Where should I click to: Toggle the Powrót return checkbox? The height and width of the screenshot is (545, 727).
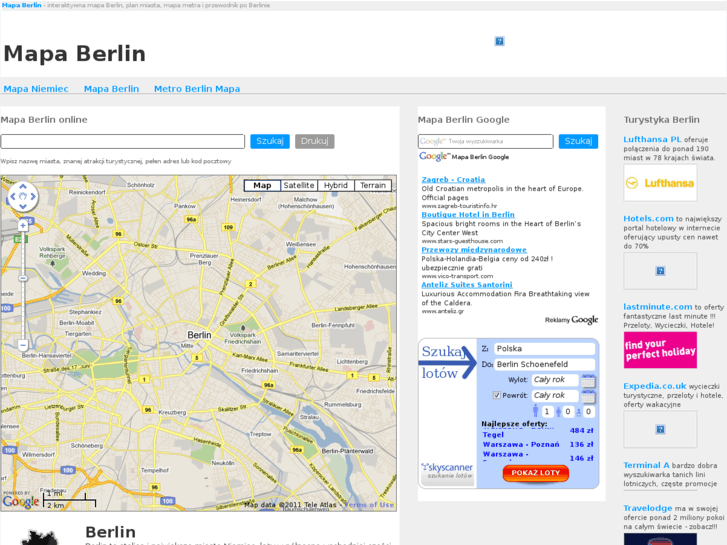pos(497,395)
